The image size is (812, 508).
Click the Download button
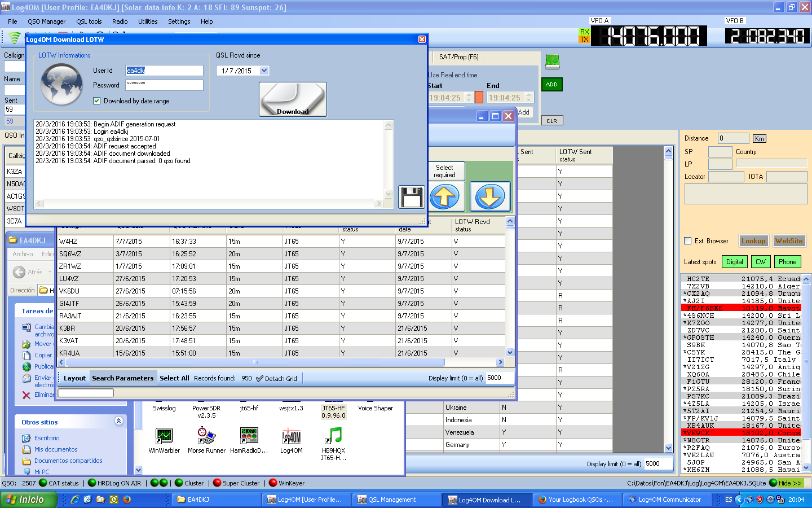(293, 99)
